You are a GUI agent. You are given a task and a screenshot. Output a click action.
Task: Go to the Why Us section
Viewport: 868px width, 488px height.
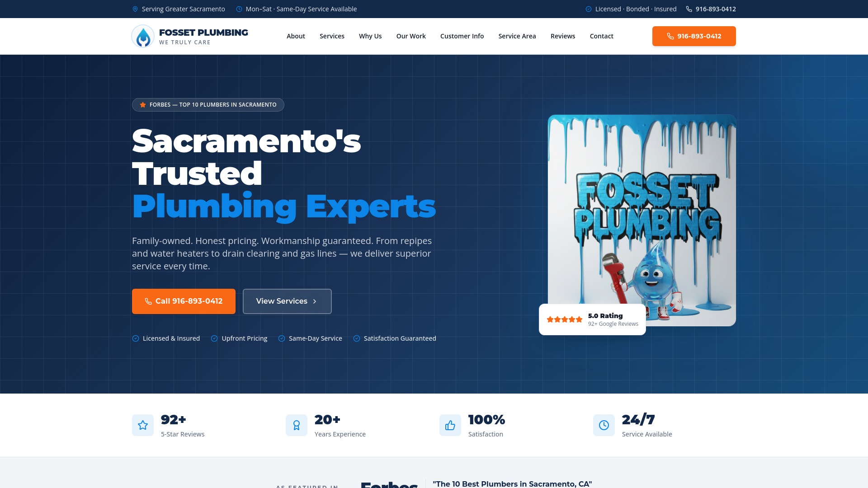point(370,36)
